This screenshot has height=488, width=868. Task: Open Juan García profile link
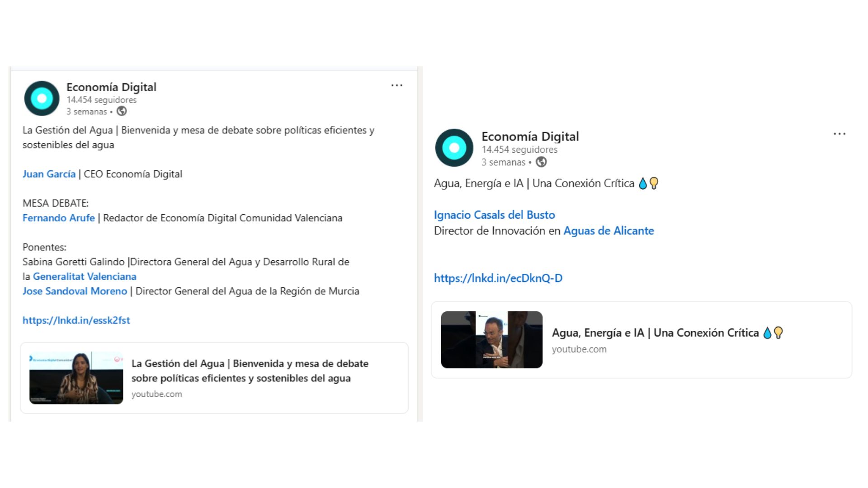coord(49,174)
